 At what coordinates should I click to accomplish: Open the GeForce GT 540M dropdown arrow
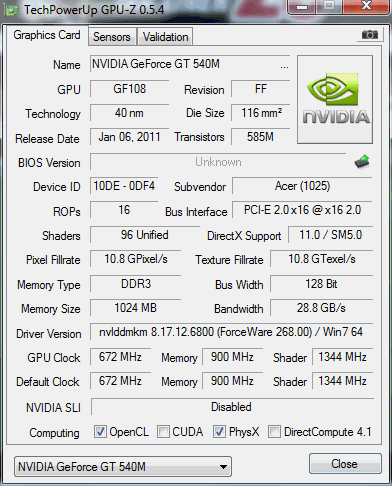coord(223,467)
